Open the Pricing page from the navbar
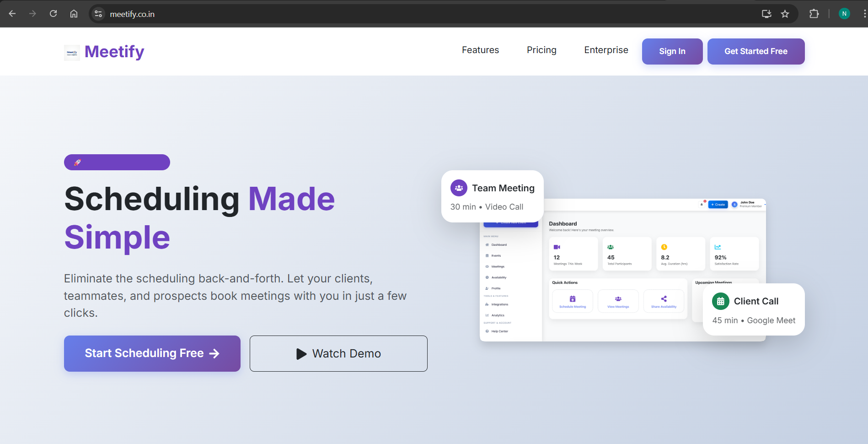 click(x=541, y=50)
